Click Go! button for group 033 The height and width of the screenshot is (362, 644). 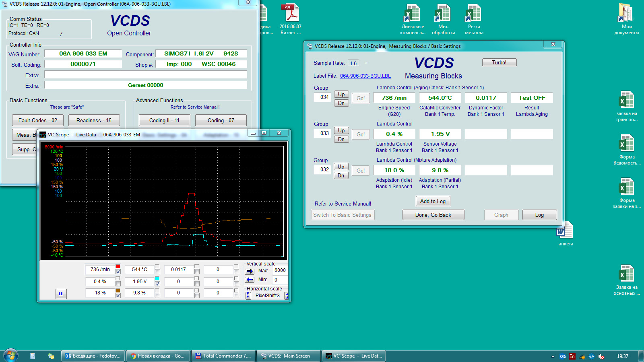tap(361, 134)
